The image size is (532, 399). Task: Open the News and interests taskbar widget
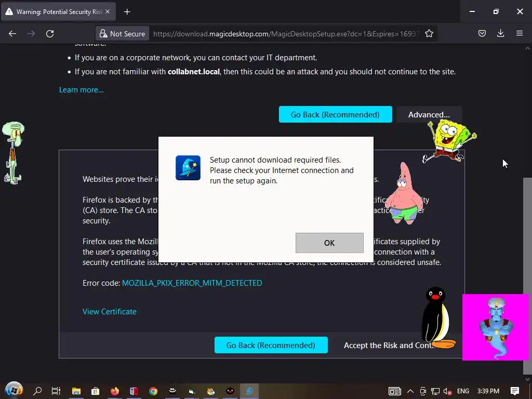[395, 391]
